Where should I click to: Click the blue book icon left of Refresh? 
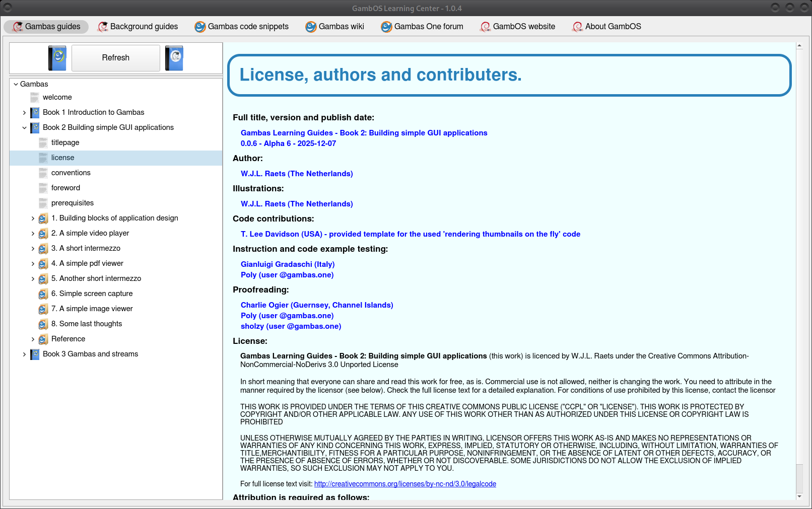pos(57,58)
